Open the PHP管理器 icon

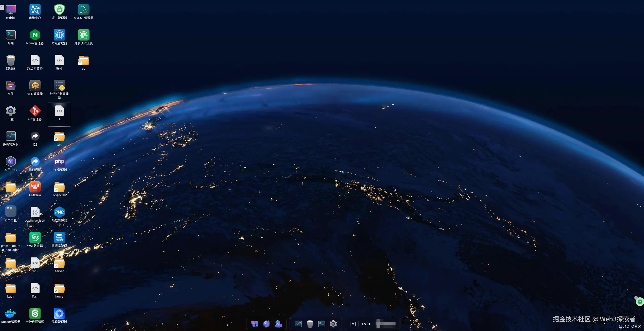pos(59,162)
